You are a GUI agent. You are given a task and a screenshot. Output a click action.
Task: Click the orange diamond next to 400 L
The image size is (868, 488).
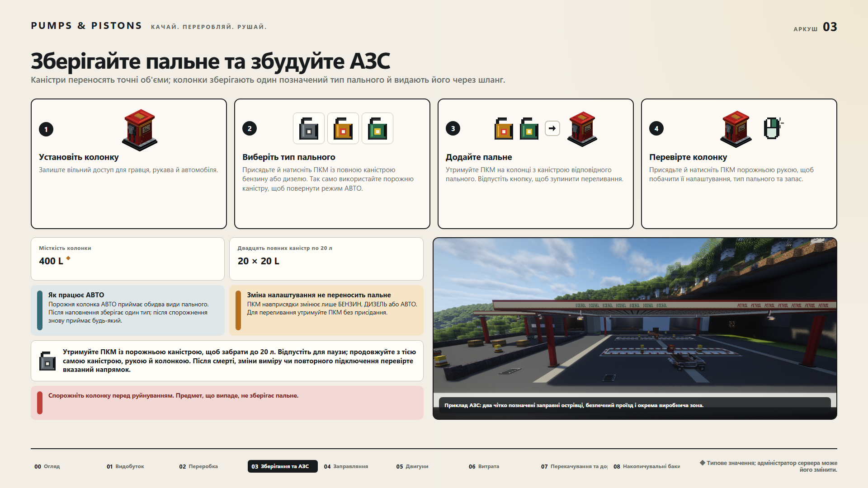point(68,258)
